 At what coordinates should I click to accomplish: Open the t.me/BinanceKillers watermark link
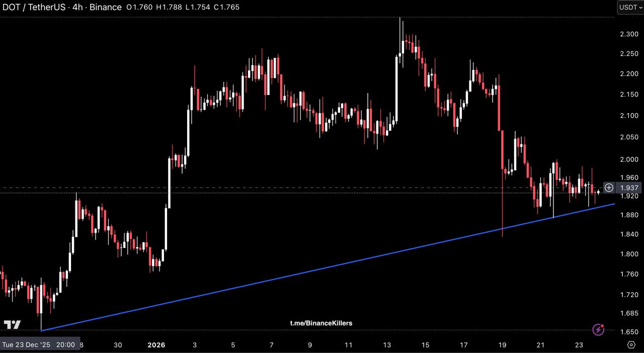321,323
